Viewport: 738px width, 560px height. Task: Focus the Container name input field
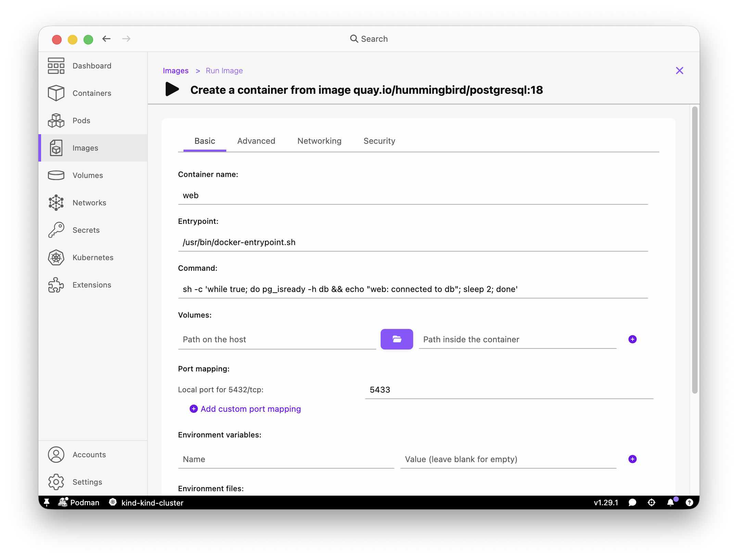pos(413,195)
